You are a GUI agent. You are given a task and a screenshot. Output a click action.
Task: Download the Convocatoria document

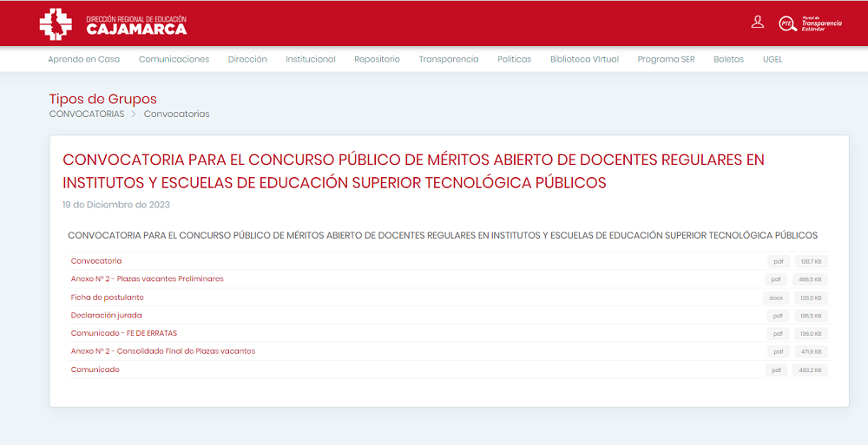[x=96, y=261]
